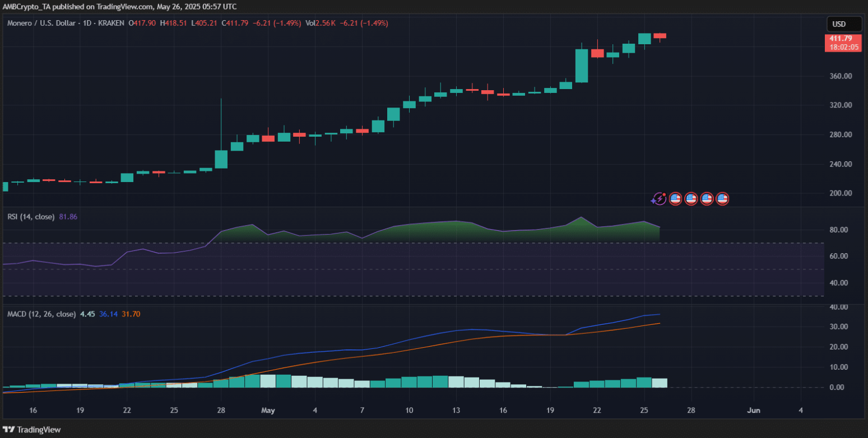Open the RSI (14, close) indicator legend

(x=30, y=216)
